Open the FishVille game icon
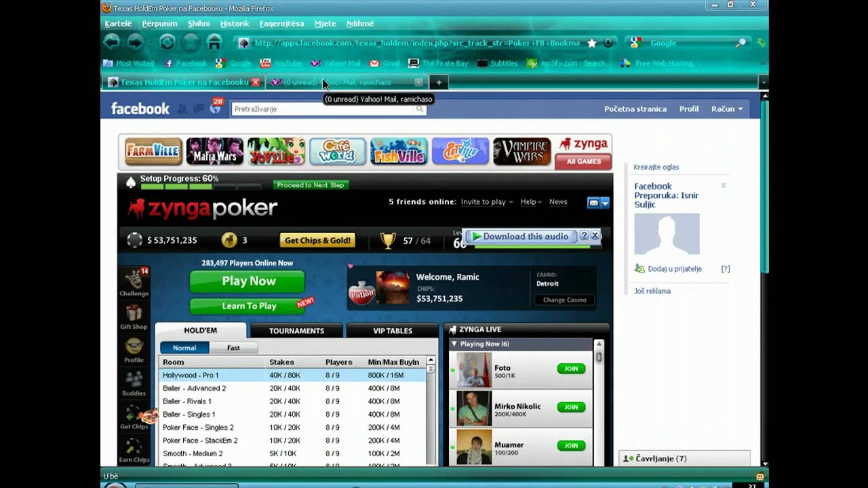The height and width of the screenshot is (488, 868). 399,152
